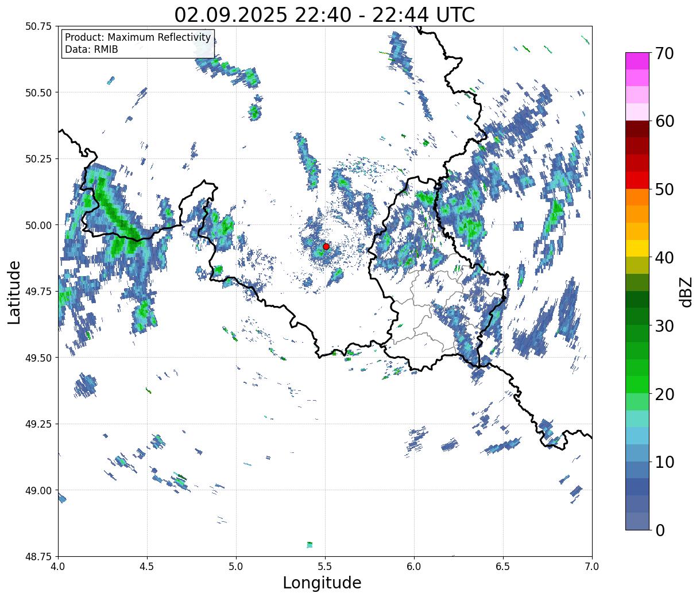The width and height of the screenshot is (700, 597).
Task: Click the 60 tick on the colorbar
Action: point(664,121)
